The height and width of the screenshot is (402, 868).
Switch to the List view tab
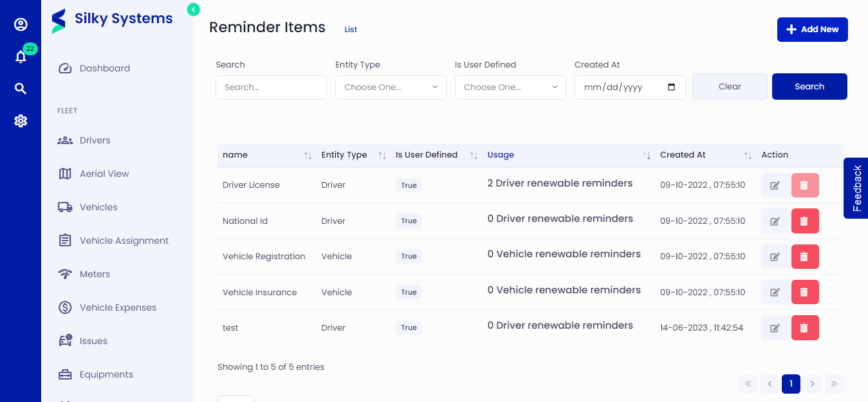[351, 29]
